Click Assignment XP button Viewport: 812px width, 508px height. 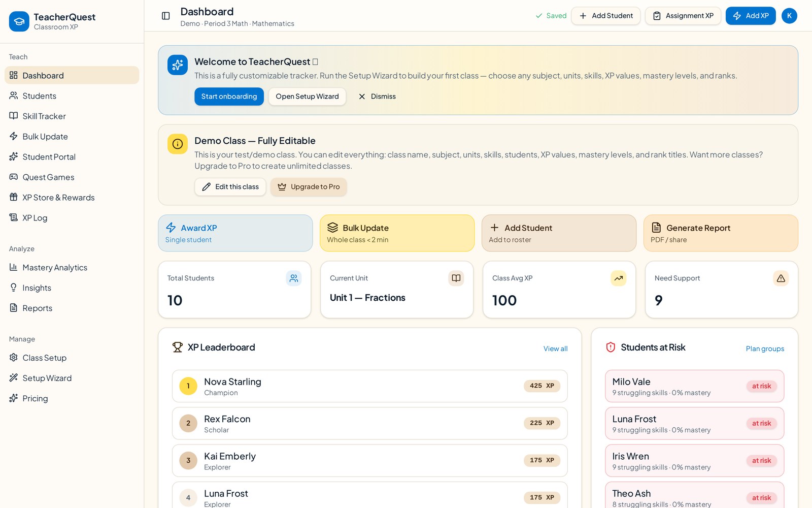coord(683,16)
